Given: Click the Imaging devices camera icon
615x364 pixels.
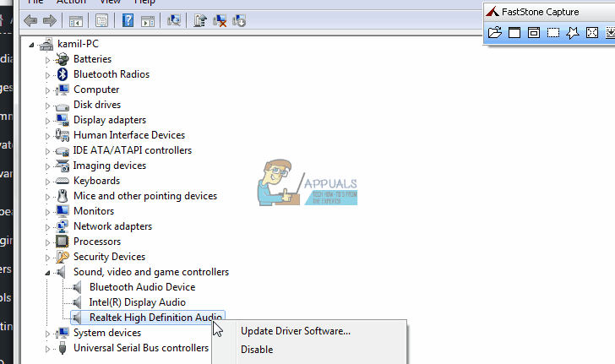Looking at the screenshot, I should click(63, 166).
